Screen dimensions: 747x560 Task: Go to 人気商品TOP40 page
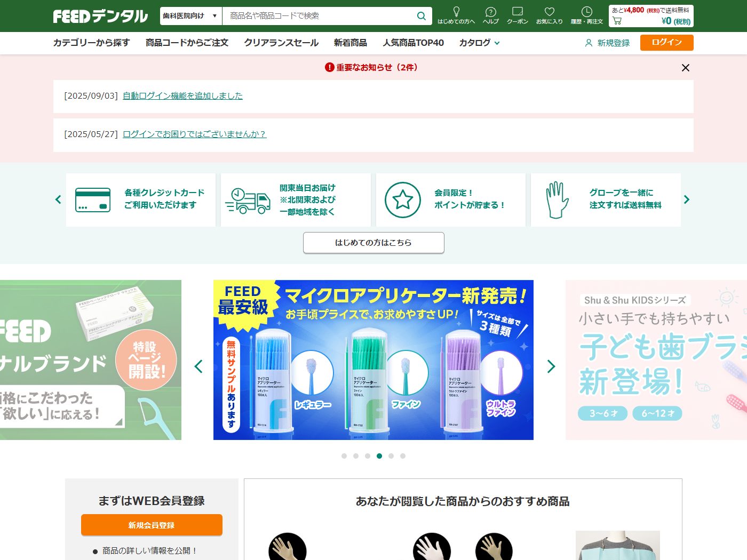point(413,43)
